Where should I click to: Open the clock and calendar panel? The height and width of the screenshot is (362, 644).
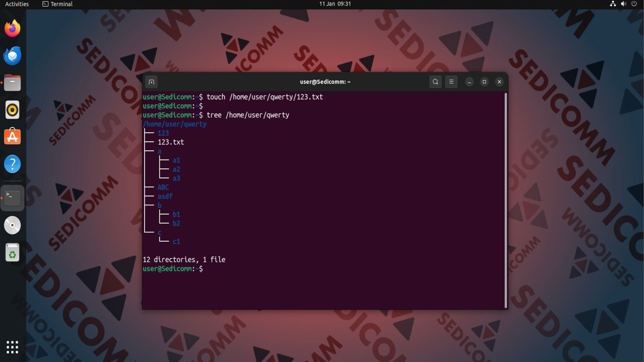(335, 4)
